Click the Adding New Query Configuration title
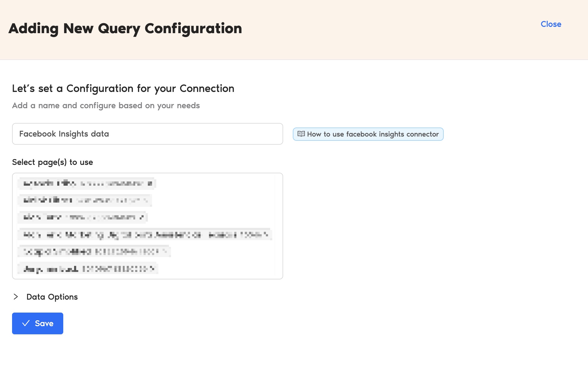 [125, 29]
